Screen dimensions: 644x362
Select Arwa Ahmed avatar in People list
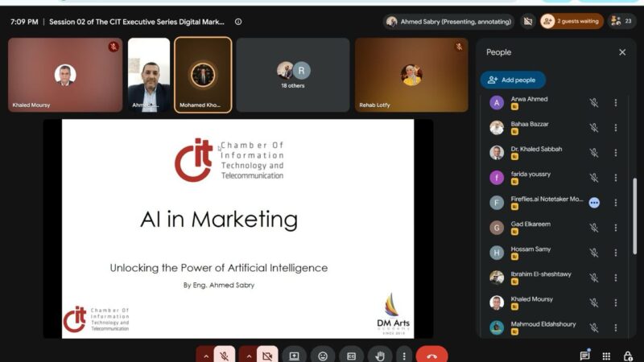point(497,103)
